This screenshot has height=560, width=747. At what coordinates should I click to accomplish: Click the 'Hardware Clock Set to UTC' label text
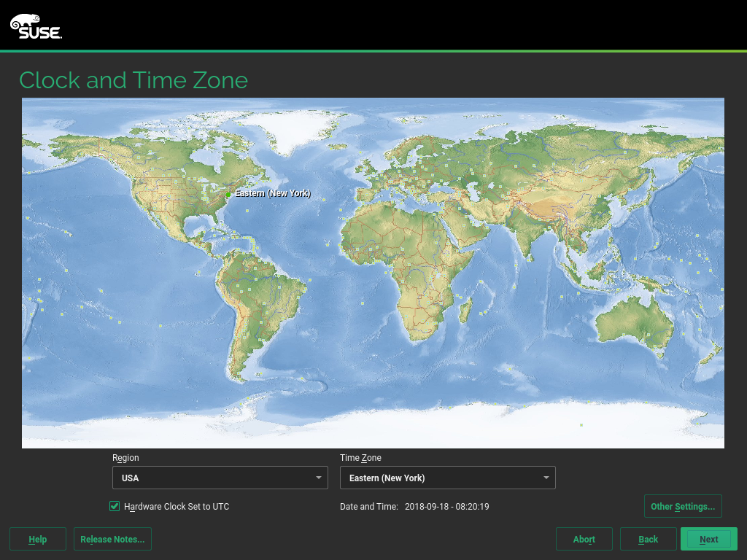pyautogui.click(x=177, y=506)
